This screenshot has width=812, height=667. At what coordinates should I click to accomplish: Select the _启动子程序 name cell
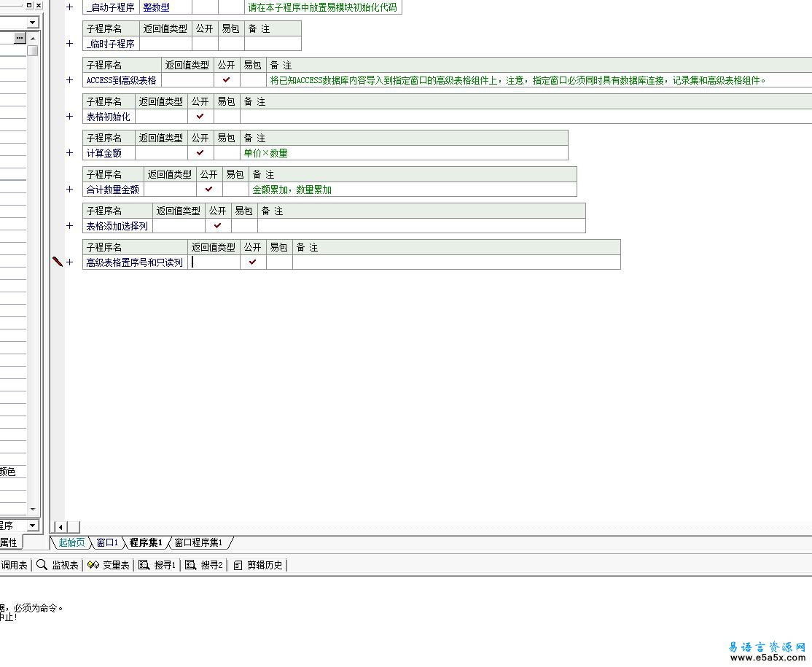pyautogui.click(x=111, y=7)
